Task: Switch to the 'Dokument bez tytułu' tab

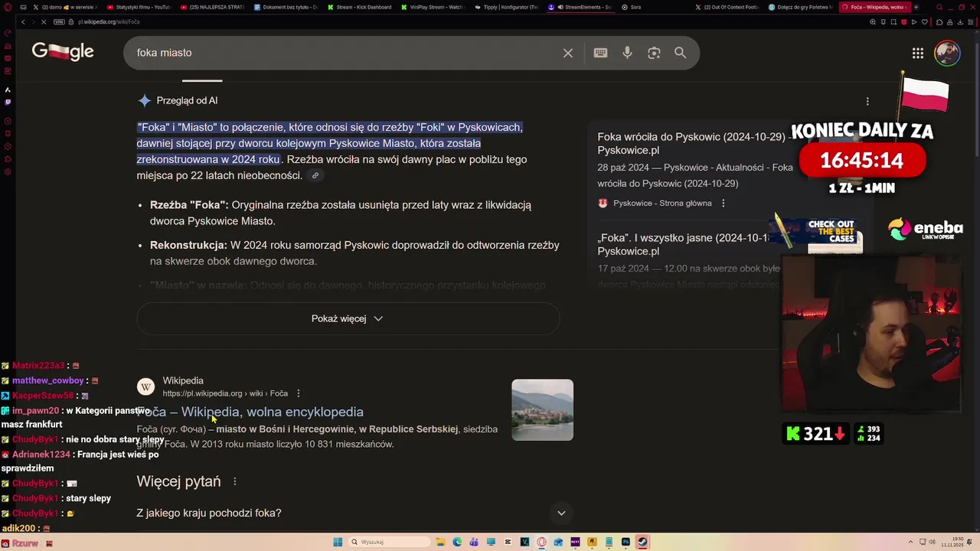Action: click(285, 7)
